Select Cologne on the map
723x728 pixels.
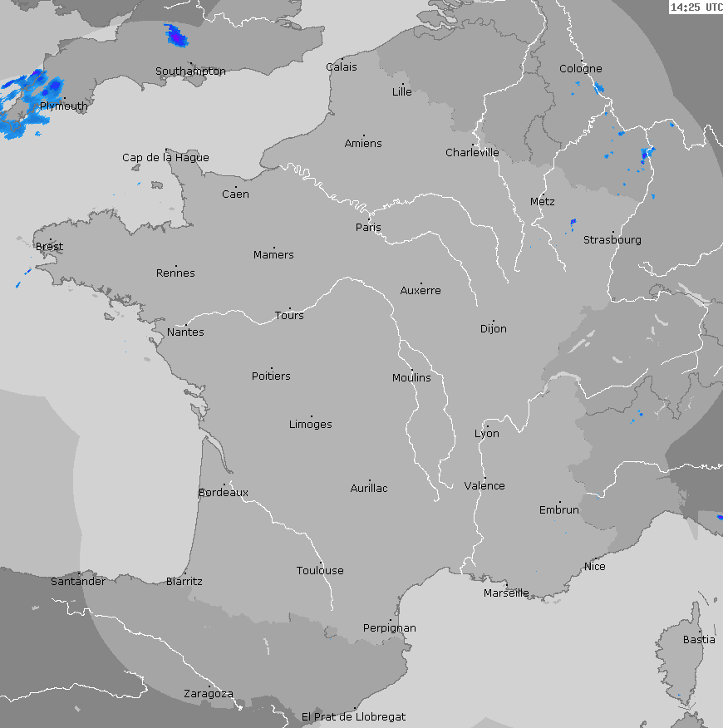(x=580, y=69)
